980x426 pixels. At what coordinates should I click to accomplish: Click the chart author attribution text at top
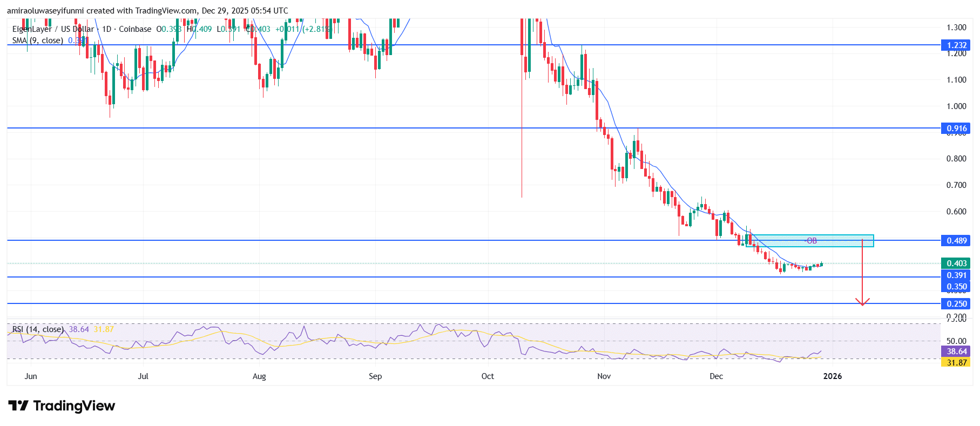click(147, 11)
